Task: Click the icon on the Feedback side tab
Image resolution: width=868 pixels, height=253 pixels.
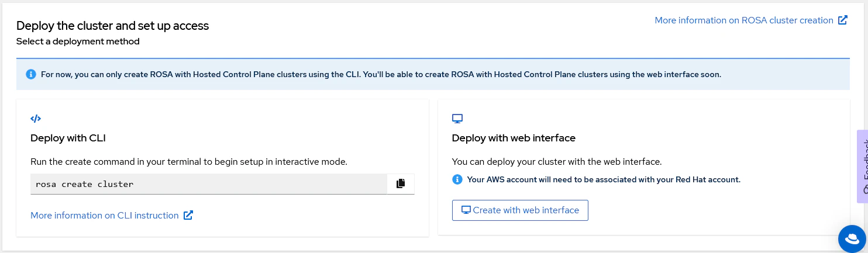Action: tap(864, 189)
